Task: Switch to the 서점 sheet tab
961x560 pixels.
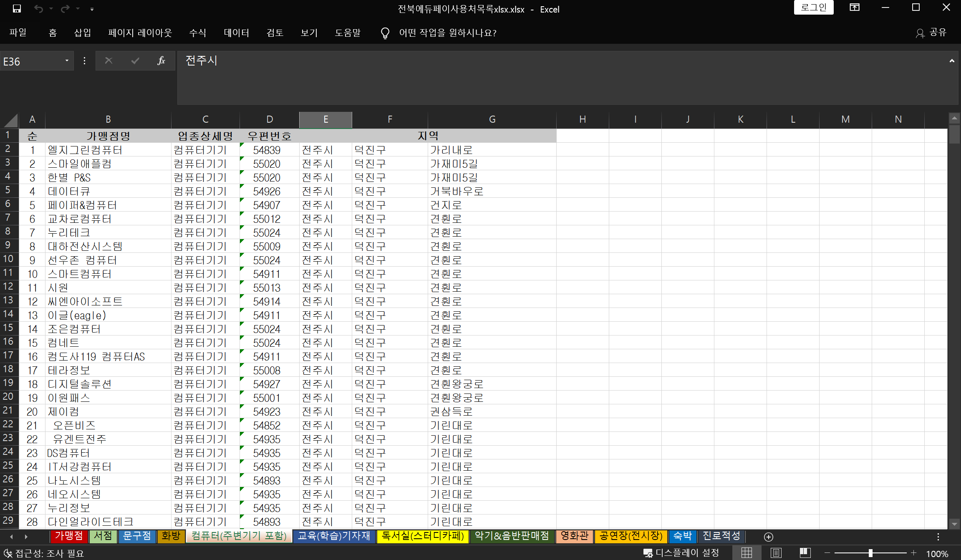Action: coord(103,536)
